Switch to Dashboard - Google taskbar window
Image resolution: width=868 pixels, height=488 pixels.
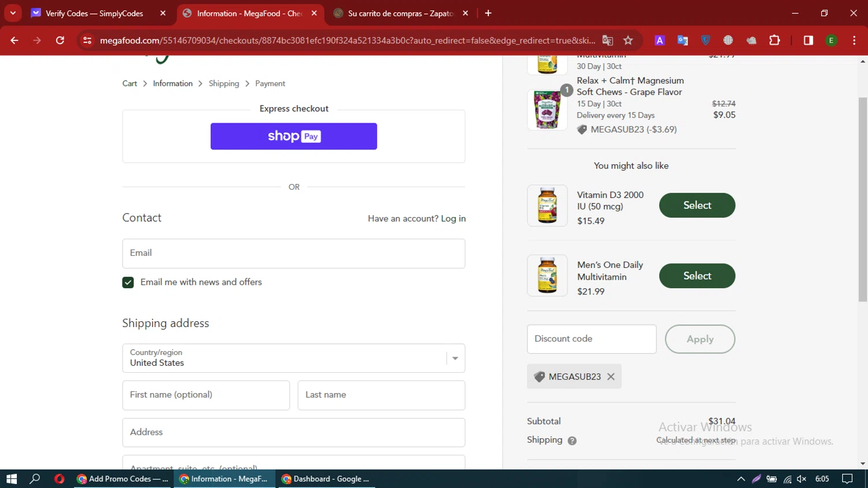point(326,479)
